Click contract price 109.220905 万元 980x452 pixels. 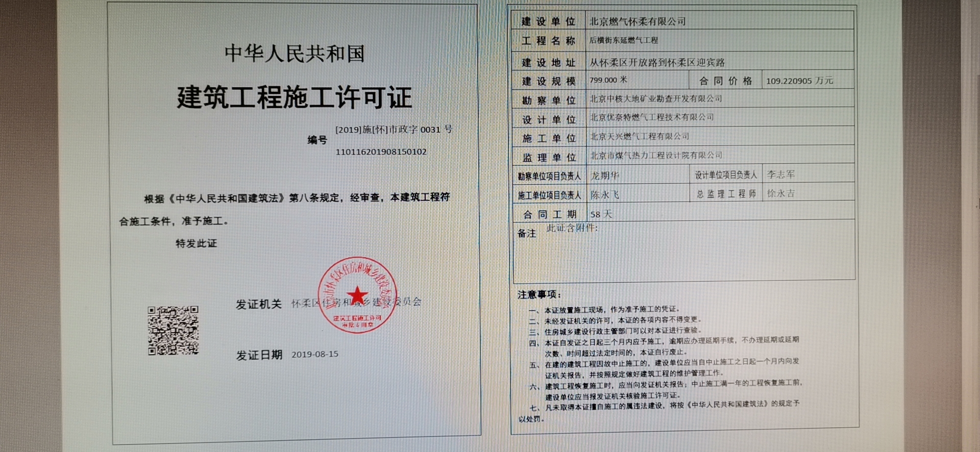799,81
